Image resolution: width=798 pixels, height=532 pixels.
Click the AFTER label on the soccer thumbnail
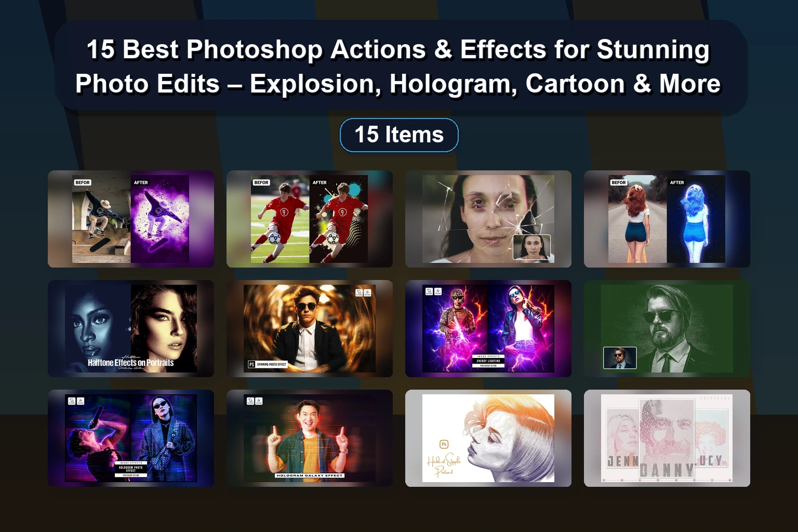pyautogui.click(x=320, y=182)
